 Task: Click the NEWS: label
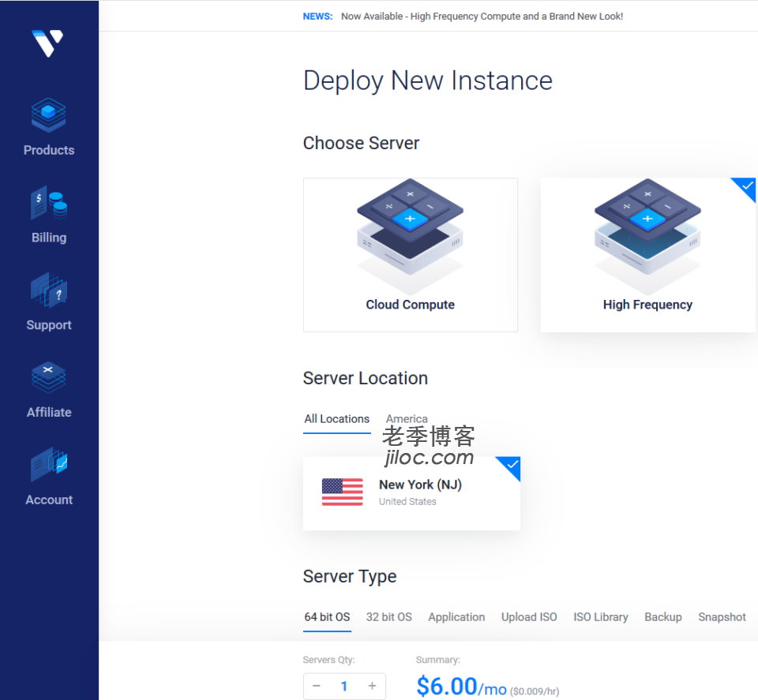317,17
